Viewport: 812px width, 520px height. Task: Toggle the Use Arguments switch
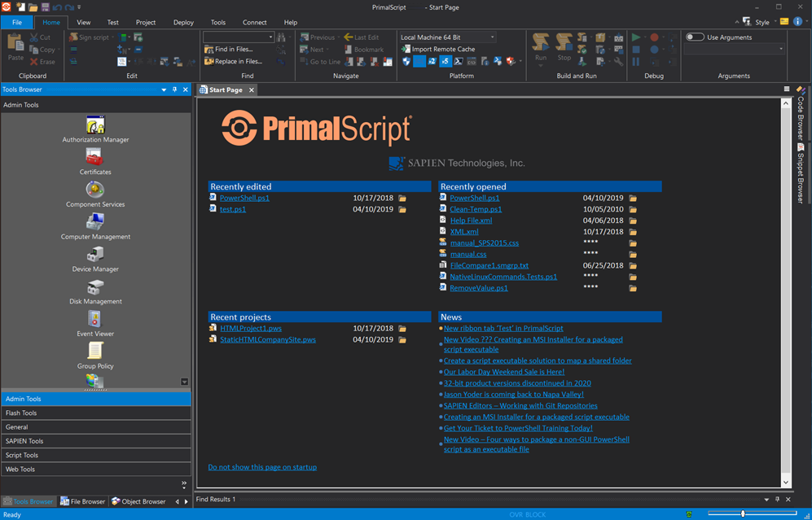(695, 37)
